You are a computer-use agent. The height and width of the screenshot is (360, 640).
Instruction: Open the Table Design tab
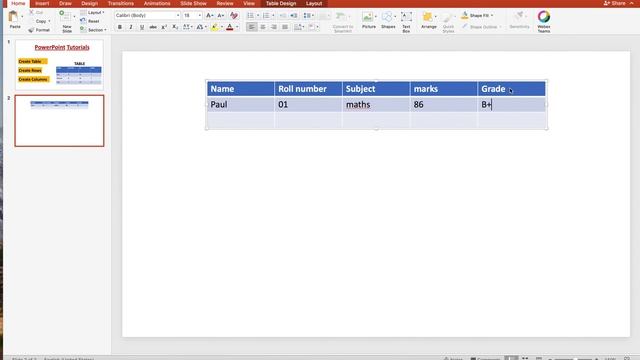coord(281,3)
